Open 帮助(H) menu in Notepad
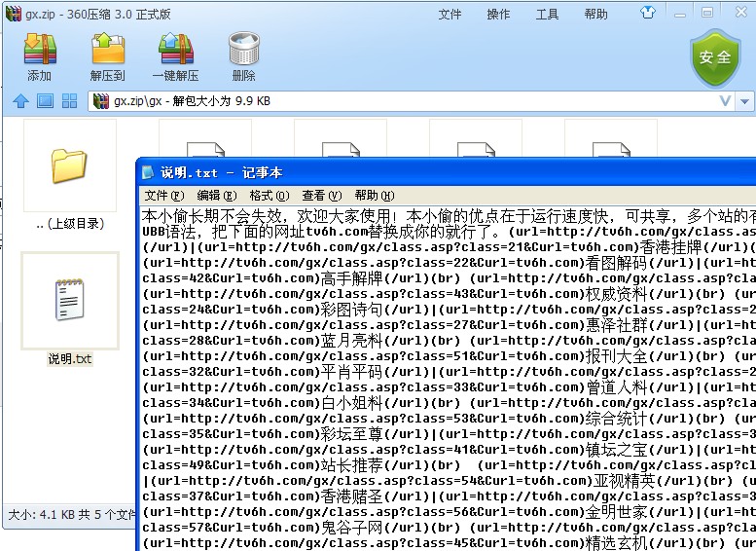This screenshot has width=756, height=551. 375,196
